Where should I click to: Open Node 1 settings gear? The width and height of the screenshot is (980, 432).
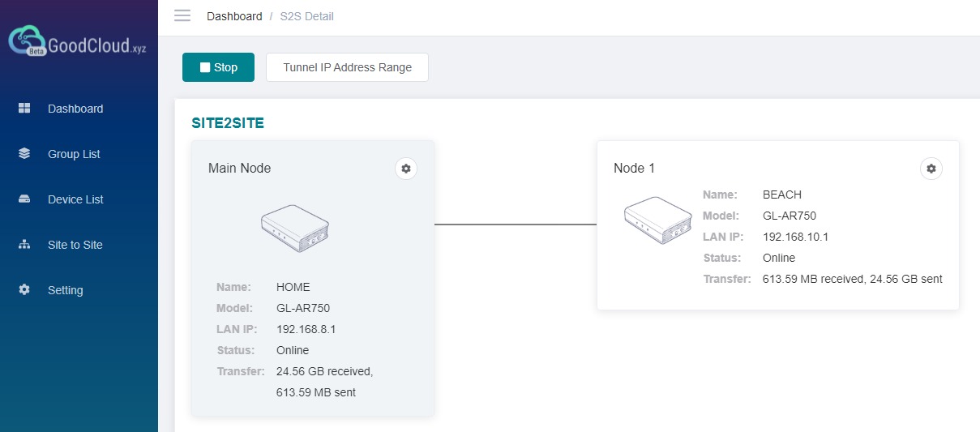pos(931,169)
